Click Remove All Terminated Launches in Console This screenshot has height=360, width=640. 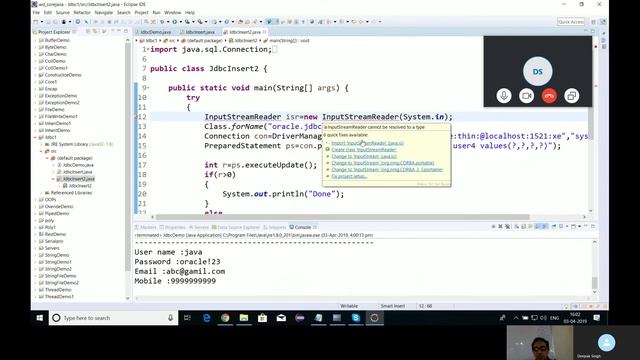tap(507, 227)
